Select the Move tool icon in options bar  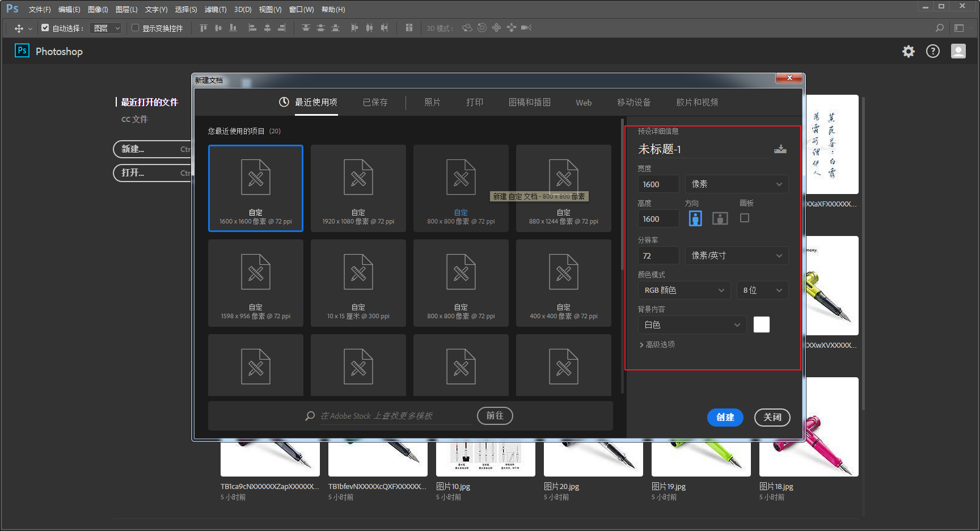coord(19,28)
